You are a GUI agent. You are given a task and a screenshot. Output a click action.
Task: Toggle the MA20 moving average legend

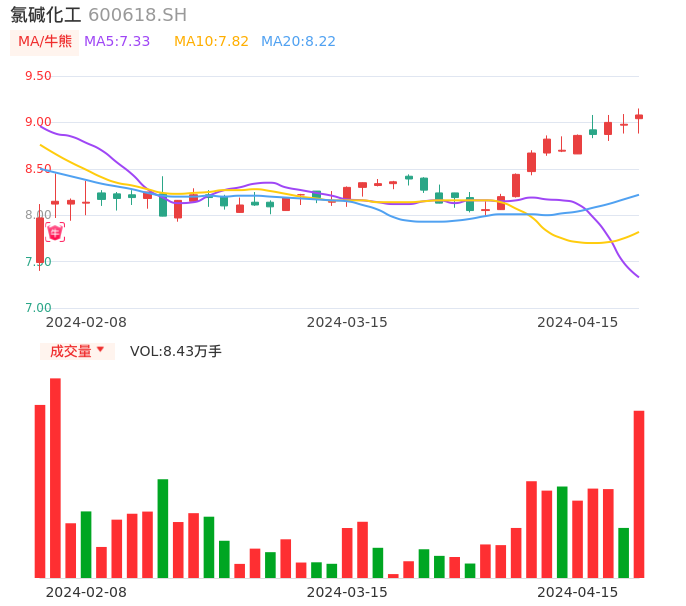[x=298, y=42]
